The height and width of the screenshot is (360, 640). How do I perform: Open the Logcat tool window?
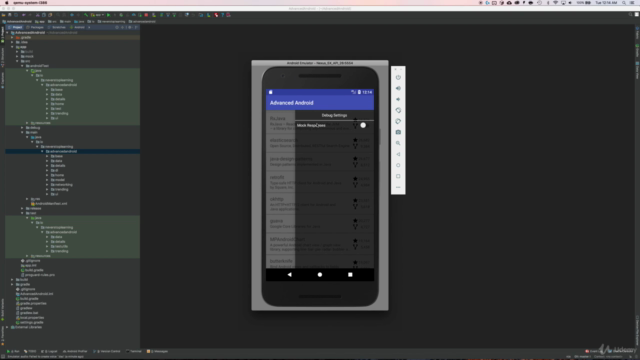(x=50, y=351)
